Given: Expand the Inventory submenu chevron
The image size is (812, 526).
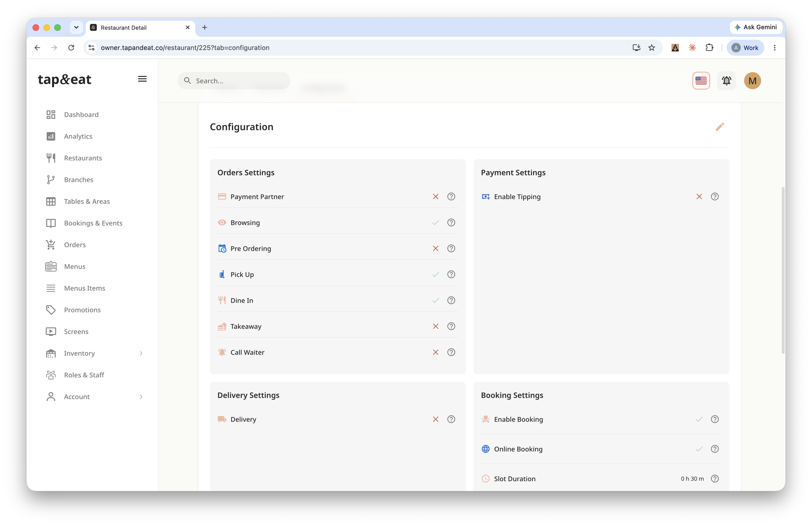Looking at the screenshot, I should [x=141, y=353].
